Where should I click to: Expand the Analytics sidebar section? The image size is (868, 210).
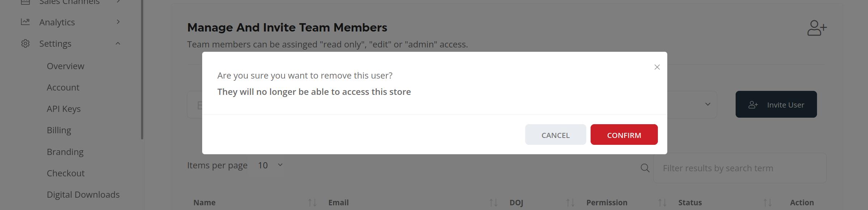coord(118,22)
